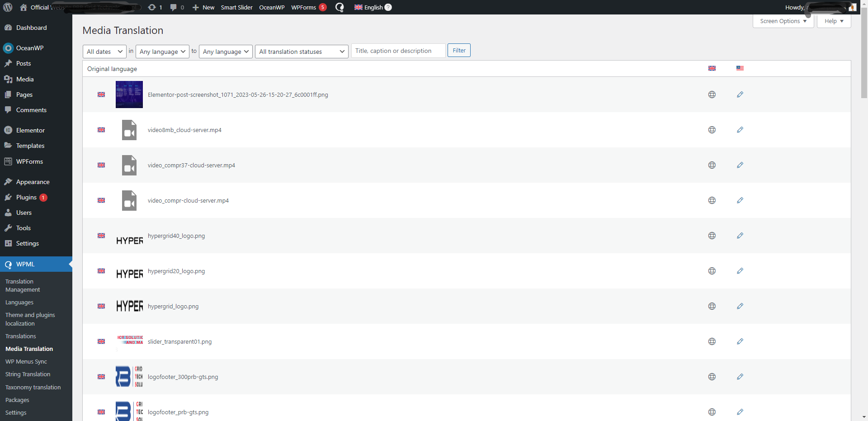Click the globe icon for Elementor-post-screenshot row
Image resolution: width=868 pixels, height=421 pixels.
click(x=712, y=95)
